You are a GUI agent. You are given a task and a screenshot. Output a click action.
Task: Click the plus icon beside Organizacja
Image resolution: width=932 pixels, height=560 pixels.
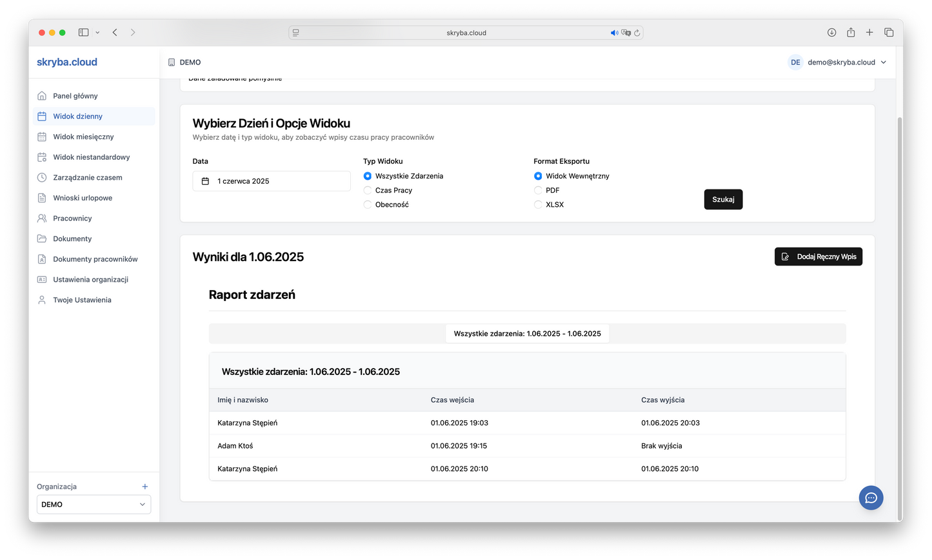145,487
